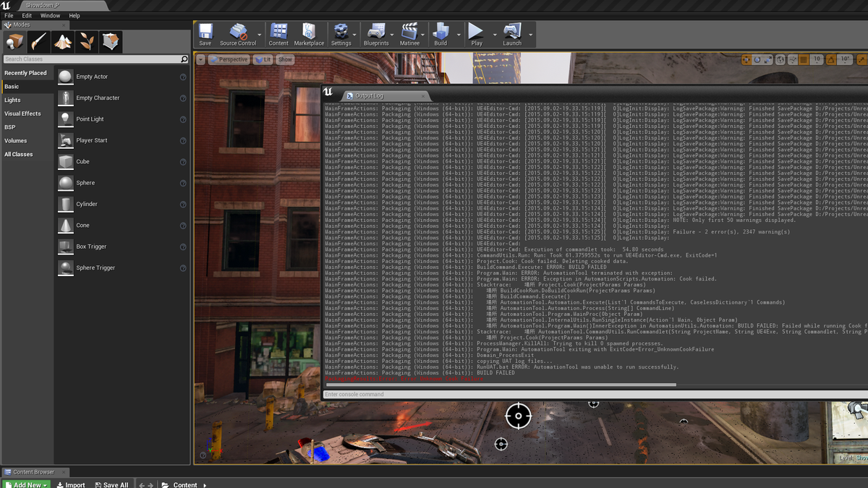Click the Build toolbar button
Screen dimensions: 868x488
point(441,34)
